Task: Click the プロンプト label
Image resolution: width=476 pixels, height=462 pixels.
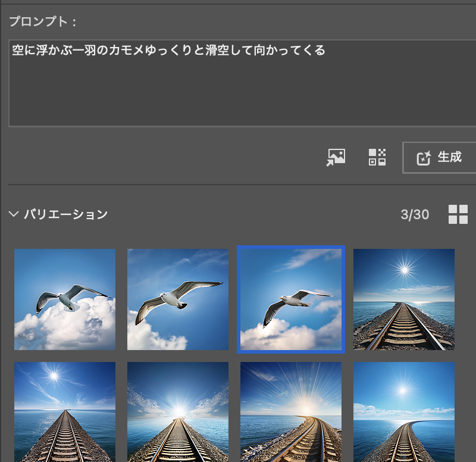Action: (x=42, y=22)
